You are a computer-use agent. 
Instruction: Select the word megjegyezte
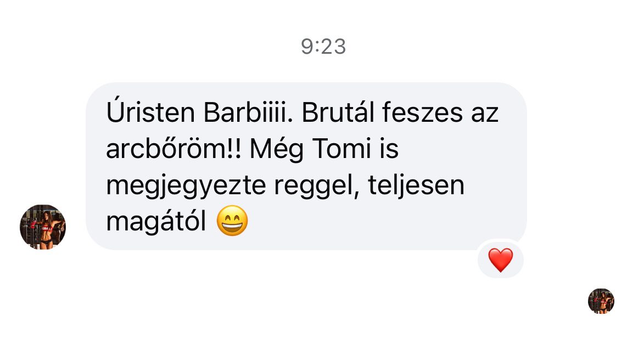click(186, 187)
